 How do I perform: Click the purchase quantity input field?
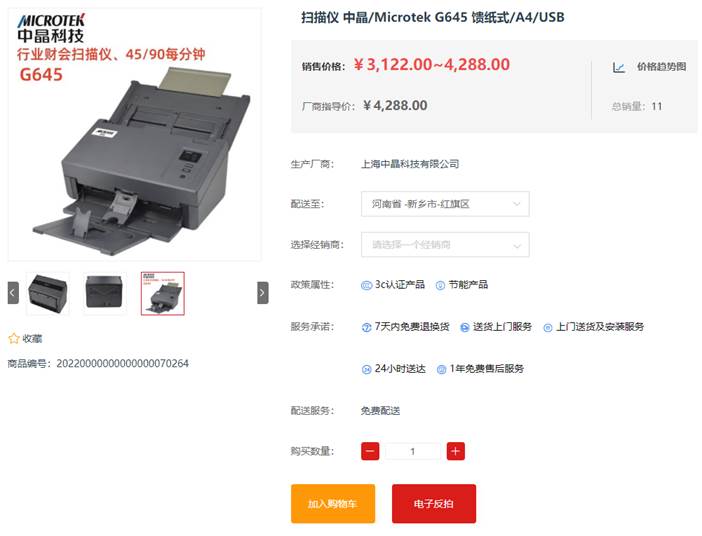413,451
